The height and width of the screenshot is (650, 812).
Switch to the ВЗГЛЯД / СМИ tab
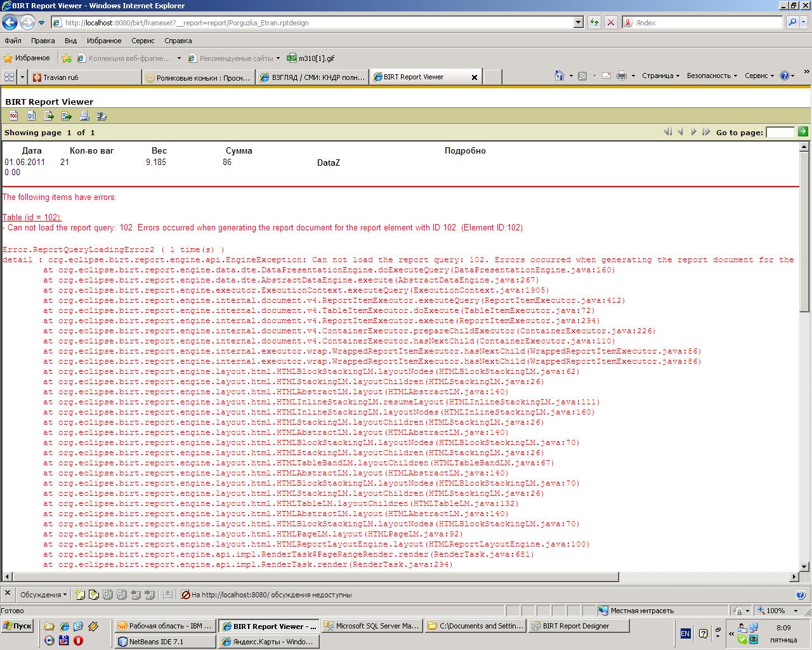tap(313, 77)
